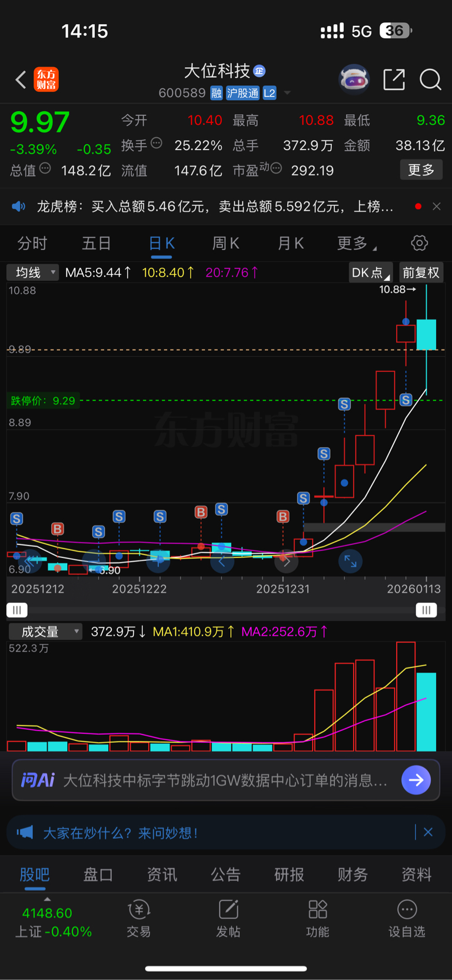
Task: Switch to the 五日 chart tab
Action: (x=97, y=243)
